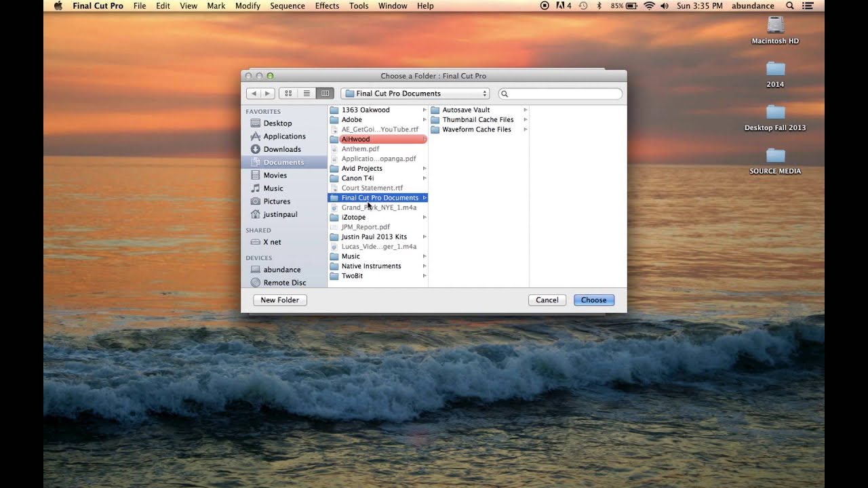
Task: Open the File menu
Action: [140, 5]
